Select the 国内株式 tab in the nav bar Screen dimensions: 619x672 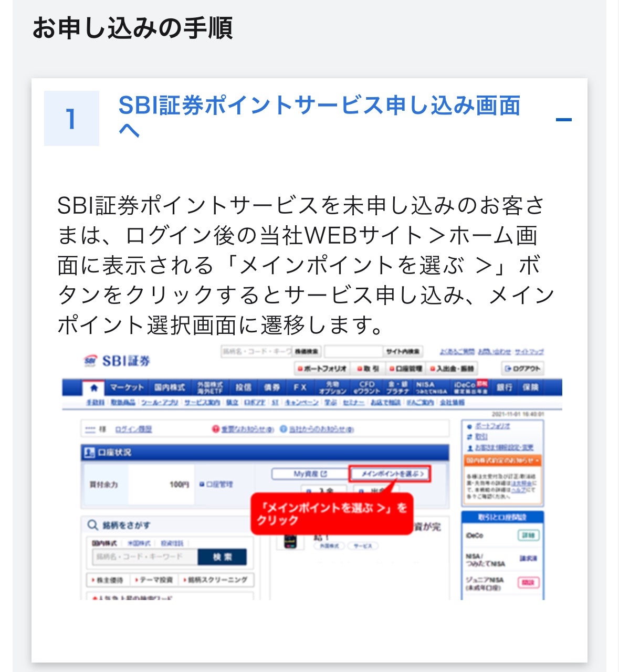(170, 387)
